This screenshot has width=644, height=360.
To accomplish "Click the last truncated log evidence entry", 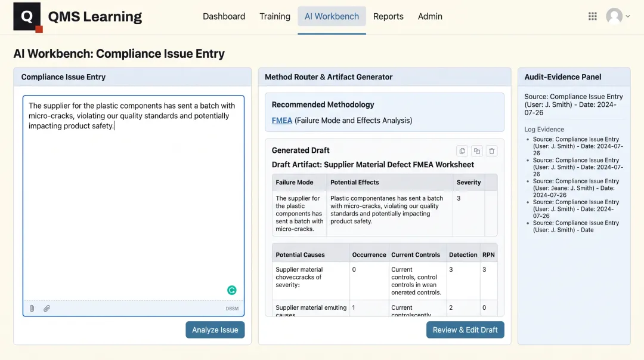I will 576,226.
